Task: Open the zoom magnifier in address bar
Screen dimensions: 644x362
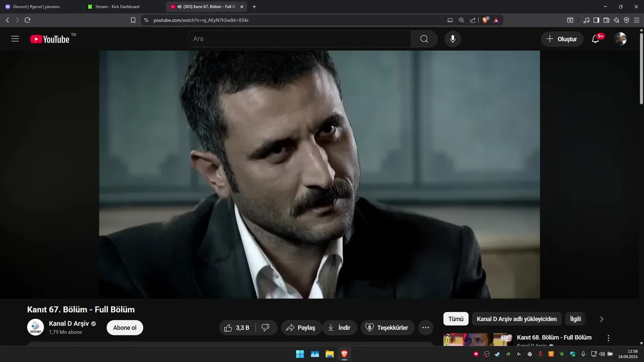Action: (461, 20)
